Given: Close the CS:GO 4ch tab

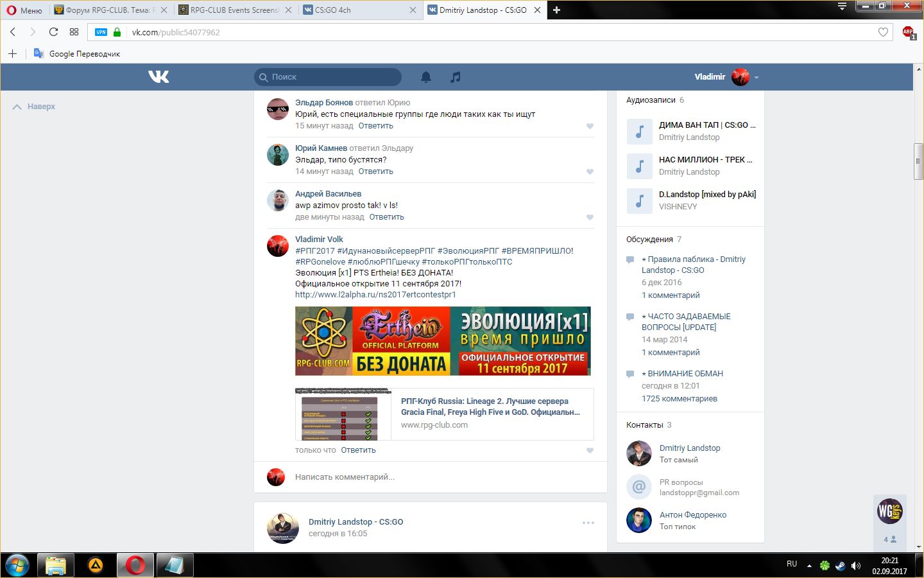Looking at the screenshot, I should tap(413, 10).
